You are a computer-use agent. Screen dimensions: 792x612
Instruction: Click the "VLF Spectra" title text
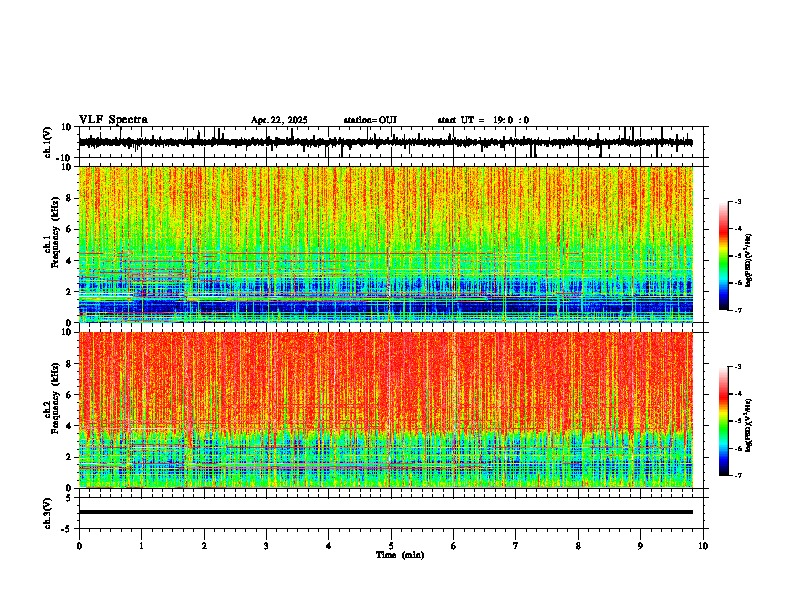click(113, 120)
